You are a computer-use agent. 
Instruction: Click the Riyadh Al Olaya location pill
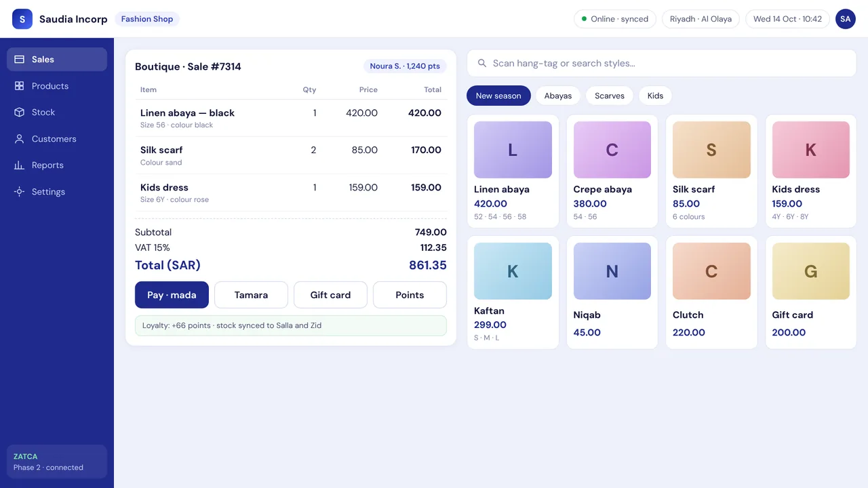coord(701,19)
